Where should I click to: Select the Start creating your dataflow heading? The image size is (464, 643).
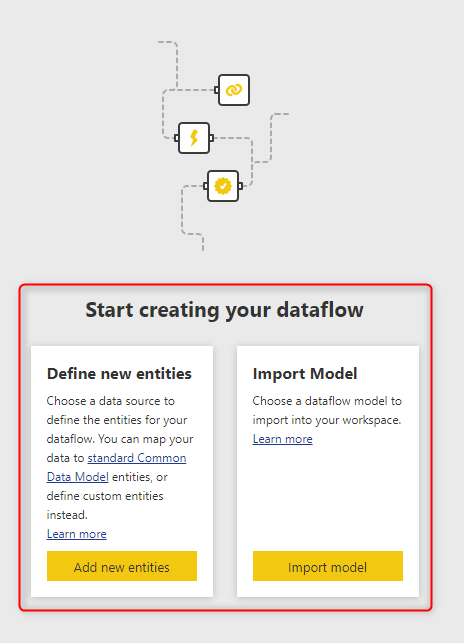pos(224,310)
